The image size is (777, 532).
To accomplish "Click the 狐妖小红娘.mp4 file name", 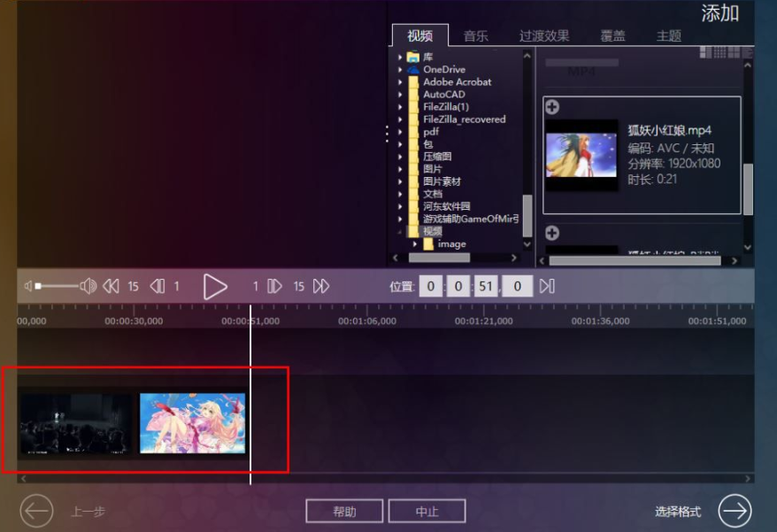I will [x=669, y=130].
